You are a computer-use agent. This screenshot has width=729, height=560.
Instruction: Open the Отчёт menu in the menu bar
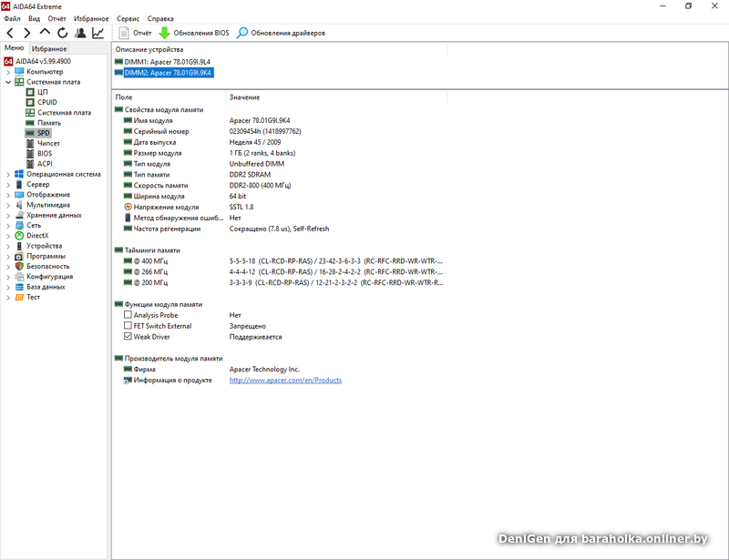click(x=56, y=18)
